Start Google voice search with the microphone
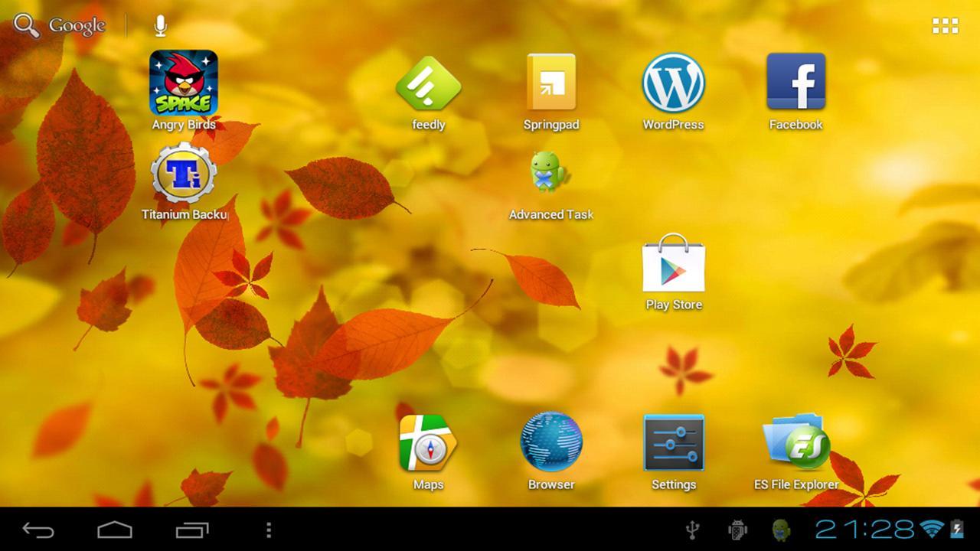Image resolution: width=980 pixels, height=551 pixels. pos(160,26)
